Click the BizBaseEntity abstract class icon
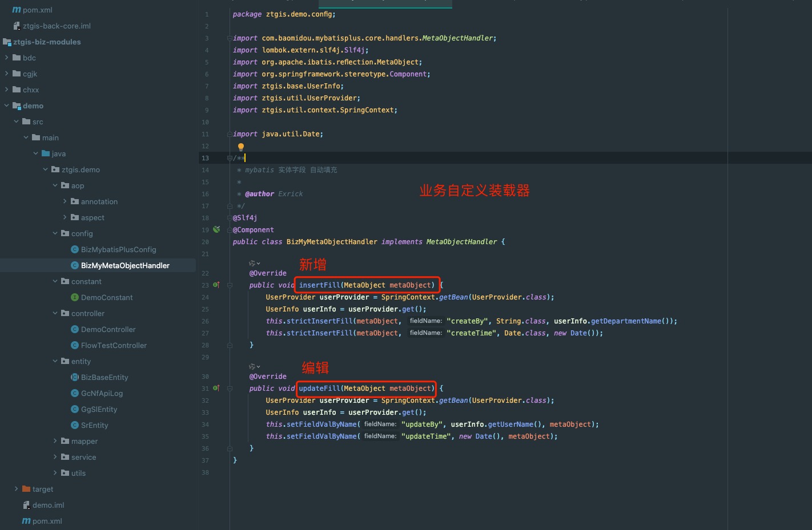 click(x=75, y=377)
